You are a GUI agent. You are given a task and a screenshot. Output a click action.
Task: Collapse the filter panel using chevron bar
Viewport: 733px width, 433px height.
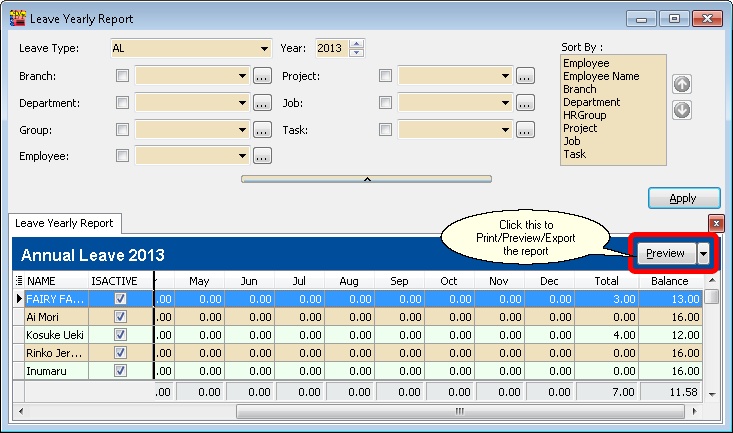point(368,179)
